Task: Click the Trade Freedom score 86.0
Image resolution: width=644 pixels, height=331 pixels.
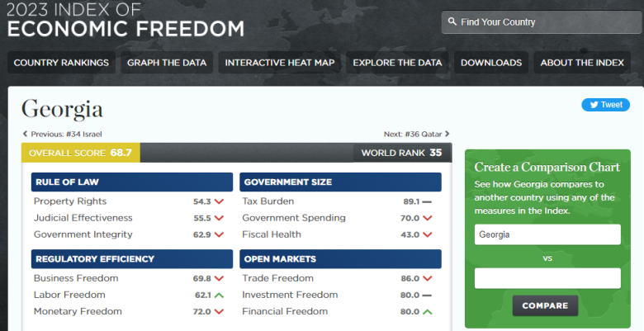Action: [410, 278]
